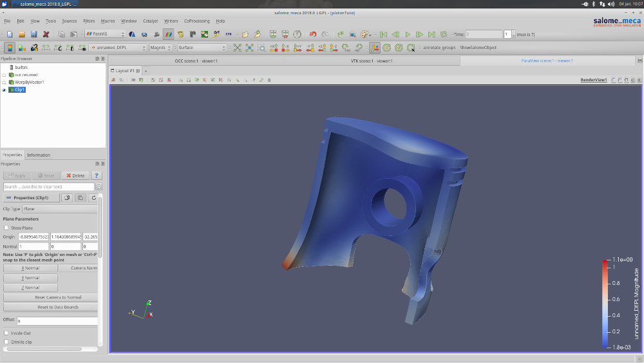Open the color palette loader icon
The image size is (644, 363).
pyautogui.click(x=365, y=34)
